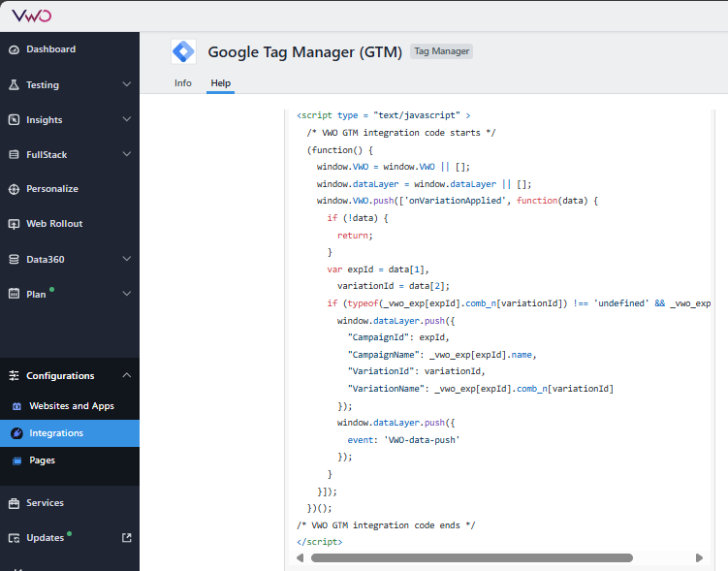This screenshot has width=728, height=571.
Task: Expand the Insights menu chevron
Action: click(x=127, y=119)
